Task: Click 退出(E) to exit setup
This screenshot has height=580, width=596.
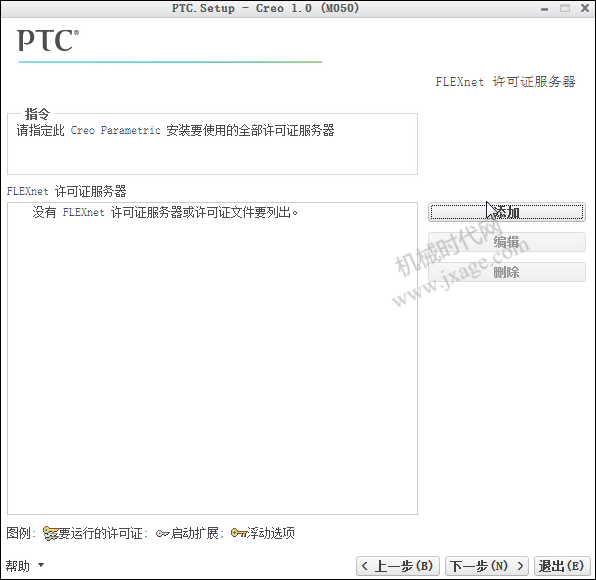Action: (561, 566)
